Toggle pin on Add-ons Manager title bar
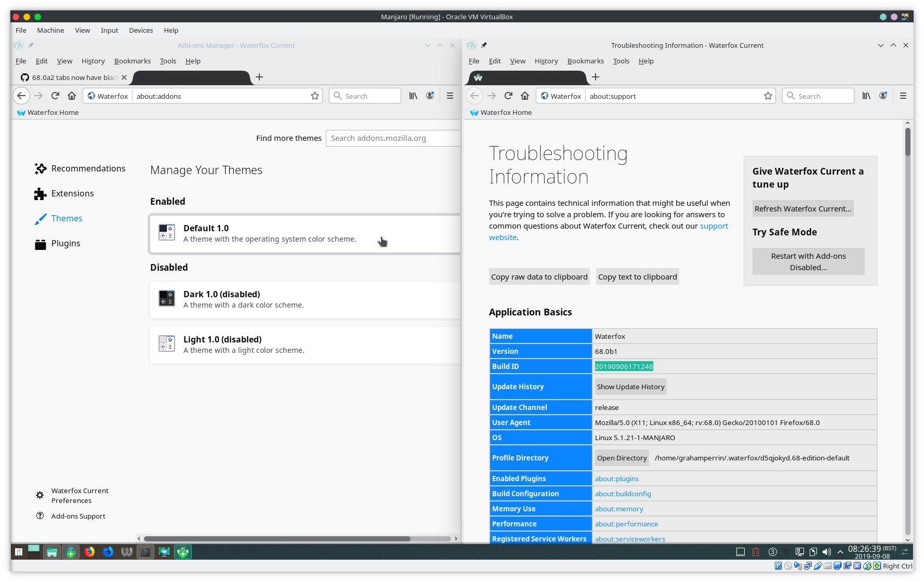Image resolution: width=924 pixels, height=582 pixels. pos(31,45)
